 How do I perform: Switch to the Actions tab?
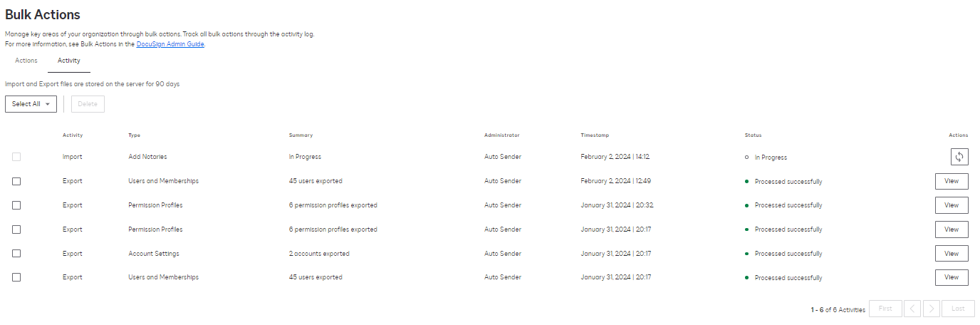26,61
